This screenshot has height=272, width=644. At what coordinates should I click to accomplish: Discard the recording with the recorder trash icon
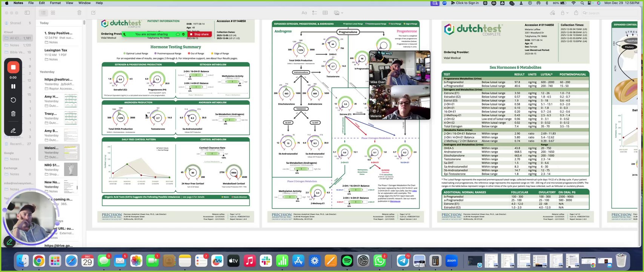13,113
